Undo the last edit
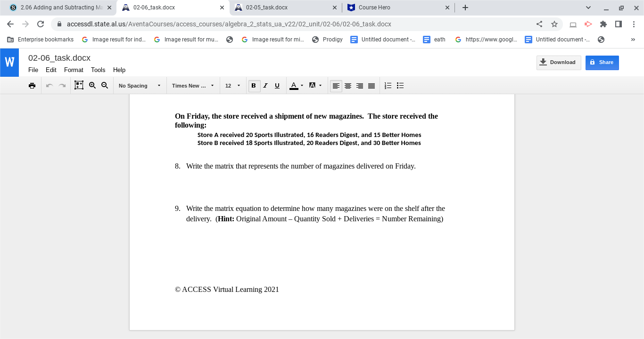The image size is (644, 339). (50, 86)
